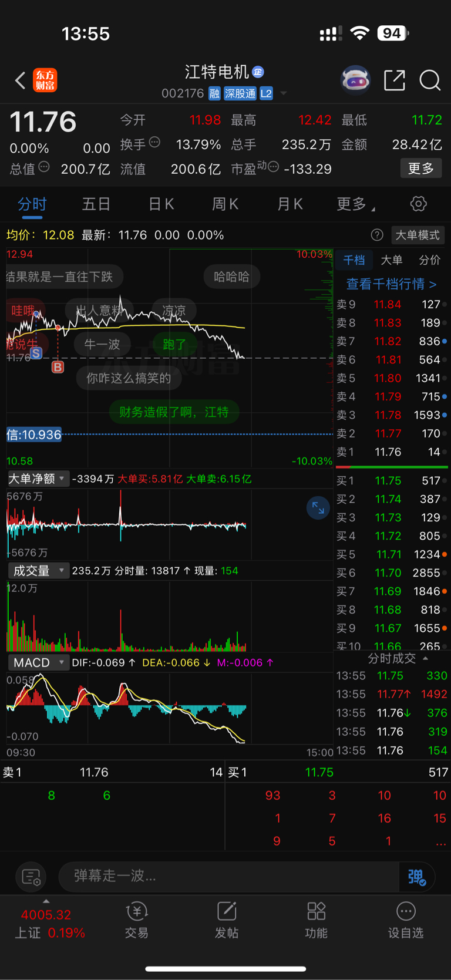Switch to the 月K tab
The width and height of the screenshot is (451, 980).
coord(290,204)
